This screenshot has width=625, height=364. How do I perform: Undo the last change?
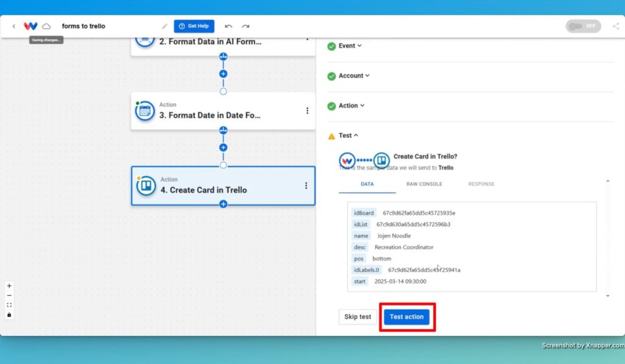(228, 26)
